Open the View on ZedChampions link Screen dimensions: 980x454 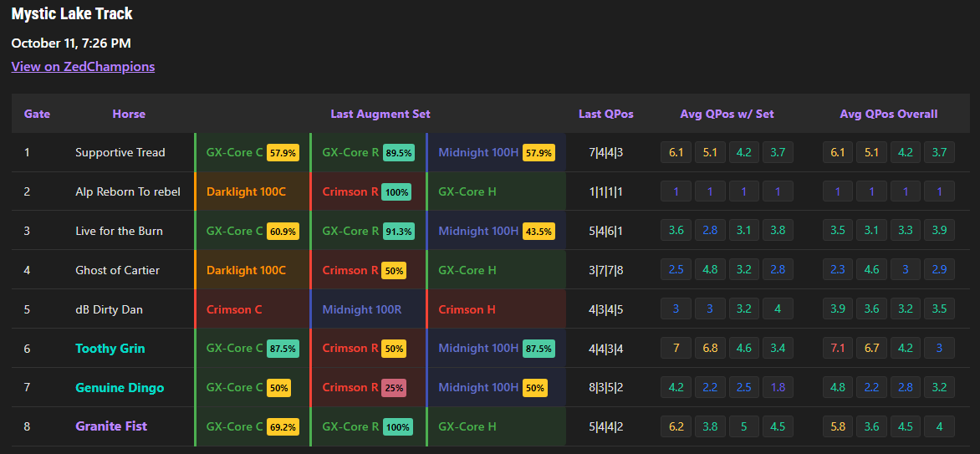tap(83, 66)
